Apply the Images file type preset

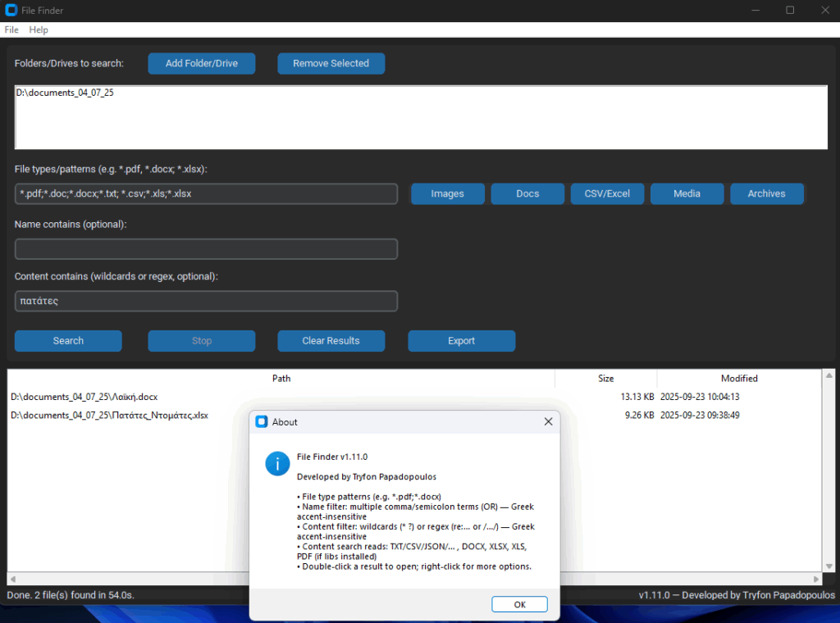[447, 193]
